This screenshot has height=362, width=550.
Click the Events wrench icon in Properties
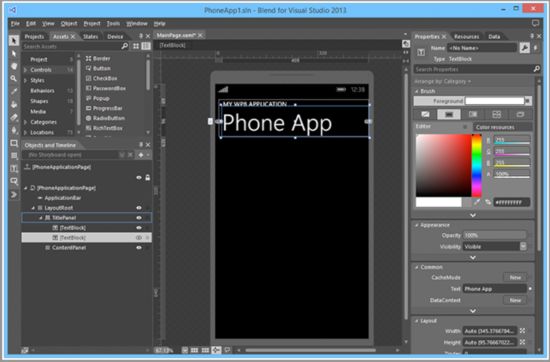tap(524, 48)
